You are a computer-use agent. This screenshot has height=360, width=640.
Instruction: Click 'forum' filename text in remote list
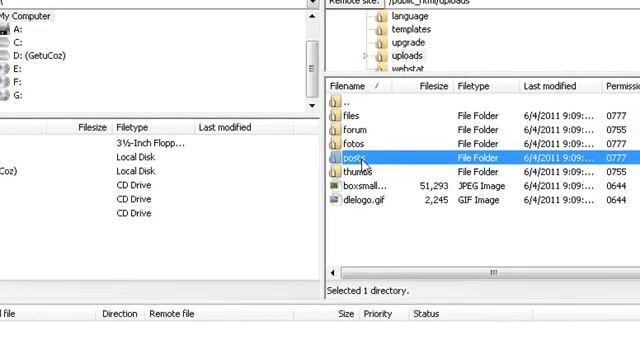(x=355, y=130)
